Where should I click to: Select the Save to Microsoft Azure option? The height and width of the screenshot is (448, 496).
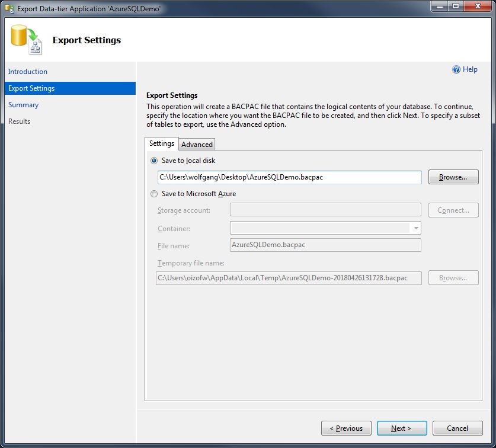pos(154,193)
